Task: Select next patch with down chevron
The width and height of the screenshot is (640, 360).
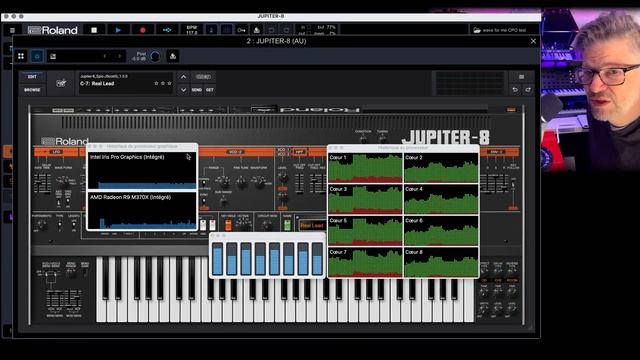Action: (x=183, y=90)
